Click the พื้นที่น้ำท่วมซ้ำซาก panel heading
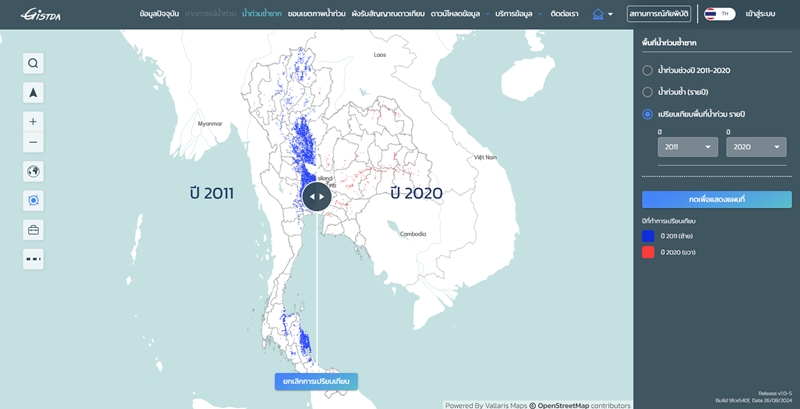This screenshot has height=409, width=800. tap(669, 43)
